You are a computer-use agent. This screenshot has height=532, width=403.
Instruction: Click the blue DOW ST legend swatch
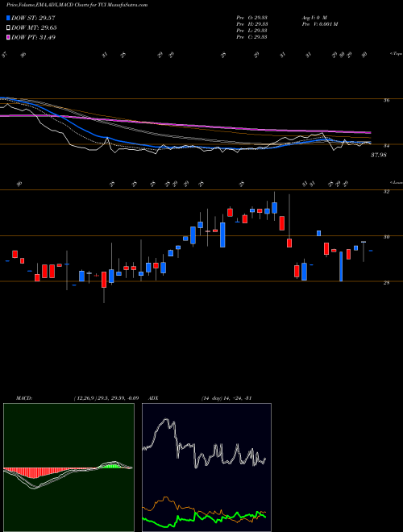[9, 18]
